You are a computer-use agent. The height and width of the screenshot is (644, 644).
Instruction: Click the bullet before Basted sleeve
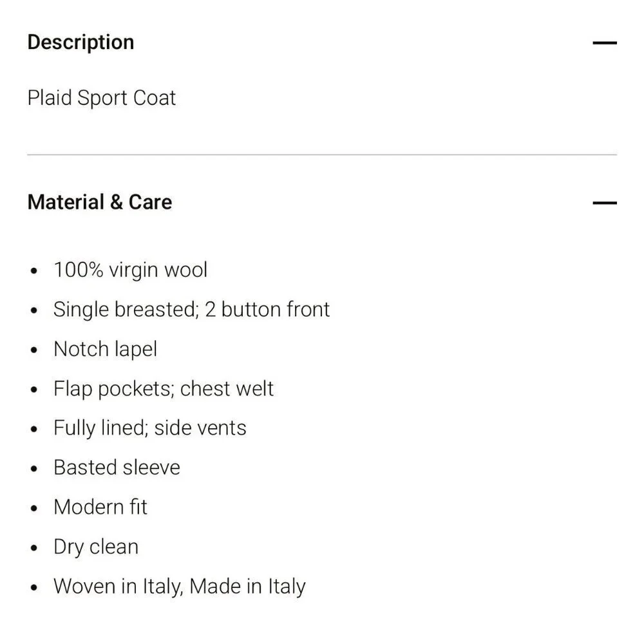[33, 469]
